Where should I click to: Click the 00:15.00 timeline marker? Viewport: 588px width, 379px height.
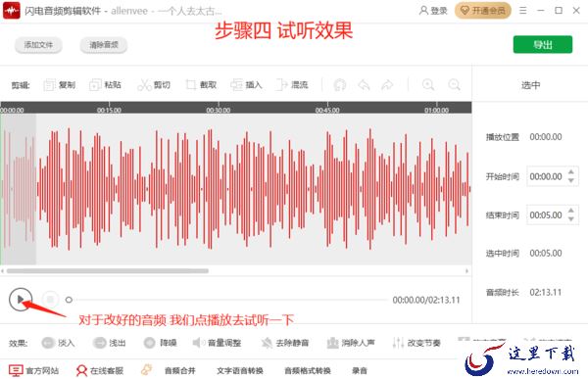[109, 111]
